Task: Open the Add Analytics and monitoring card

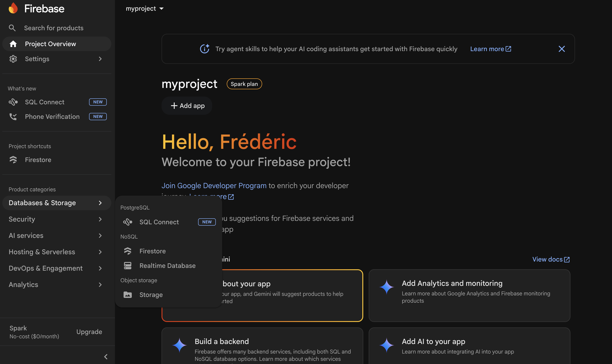Action: [469, 296]
